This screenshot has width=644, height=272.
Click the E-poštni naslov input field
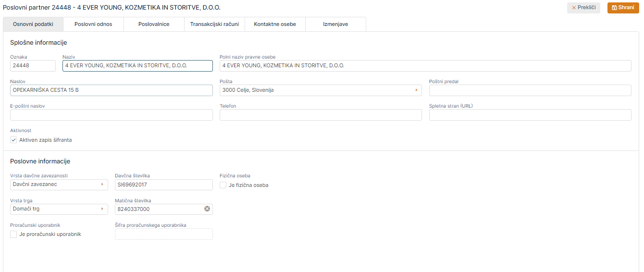(x=111, y=115)
